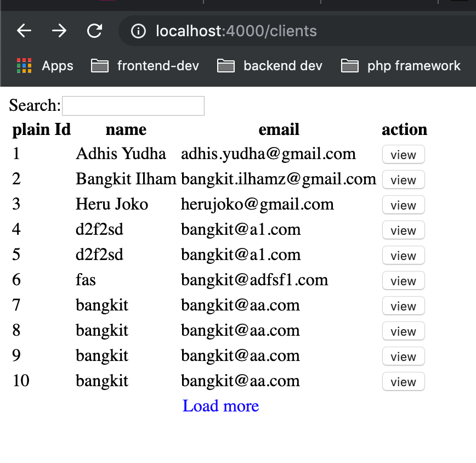Reload the clients page

coord(94,31)
